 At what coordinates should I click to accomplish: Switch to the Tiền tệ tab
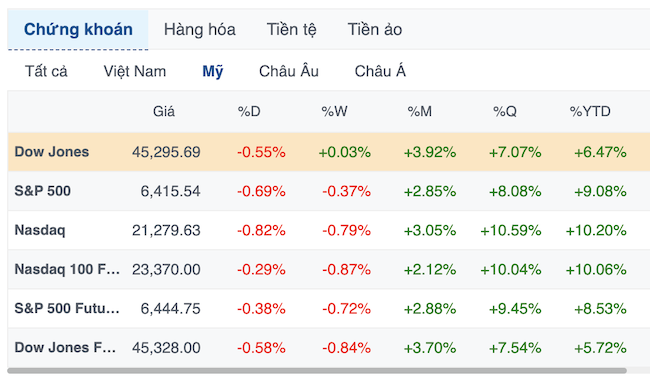pyautogui.click(x=291, y=30)
